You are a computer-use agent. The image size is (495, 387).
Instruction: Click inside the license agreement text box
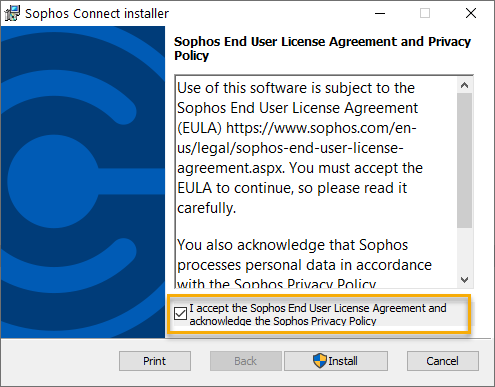[316, 182]
